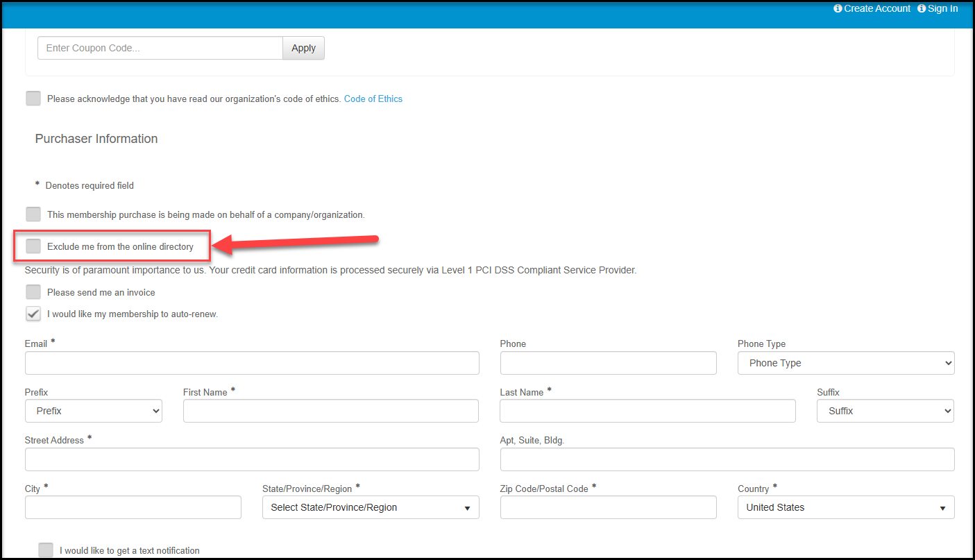Screen dimensions: 975x560
Task: Expand Select State/Province/Region dropdown
Action: point(371,507)
